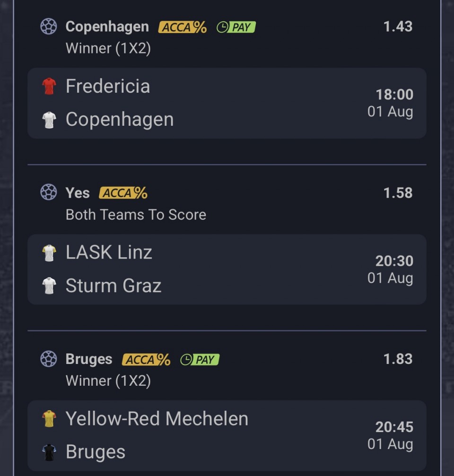Open the Yellow-Red Mechelen vs Bruges match
The width and height of the screenshot is (454, 476).
[227, 436]
